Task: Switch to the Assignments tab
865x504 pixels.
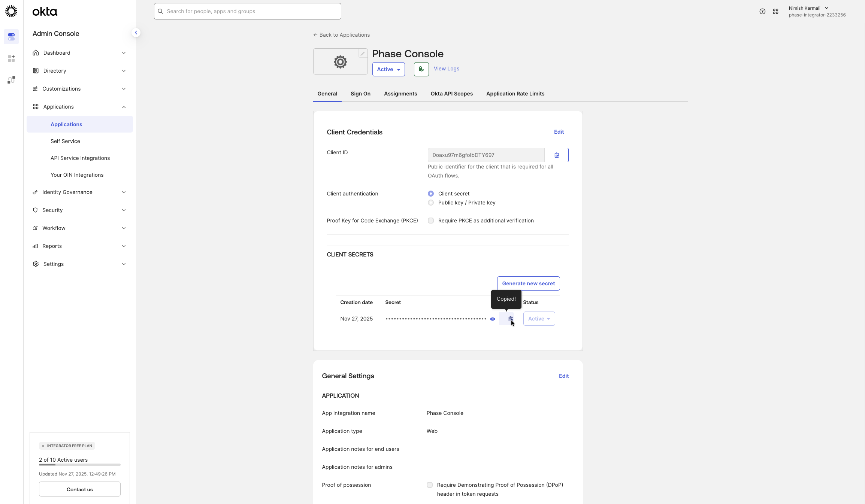Action: pos(400,94)
